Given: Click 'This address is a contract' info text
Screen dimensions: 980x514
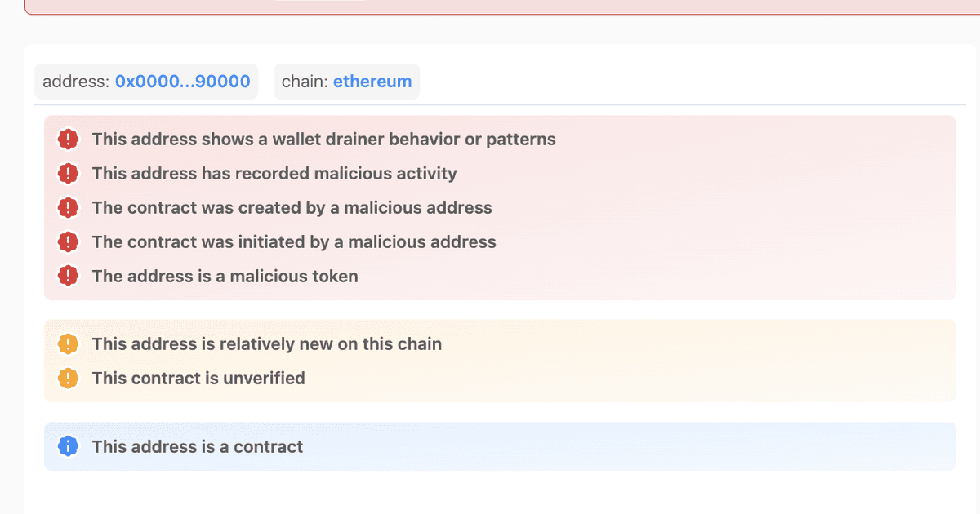Looking at the screenshot, I should 198,446.
